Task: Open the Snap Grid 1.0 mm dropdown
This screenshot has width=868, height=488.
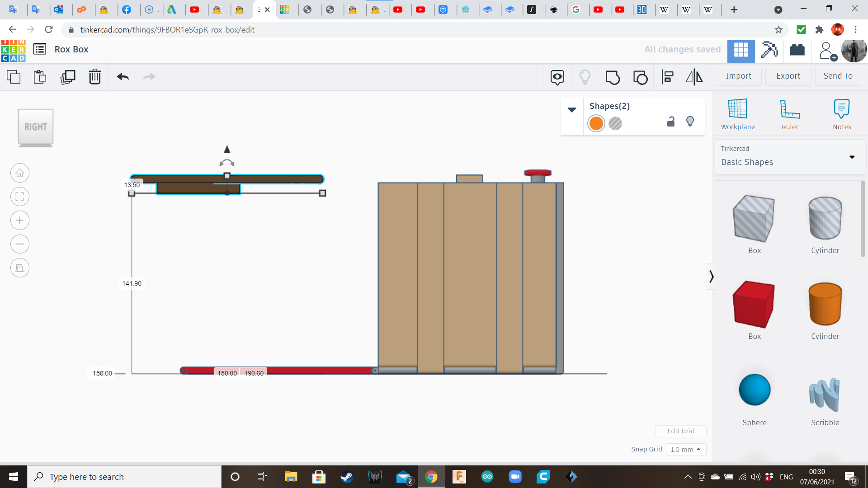Action: coord(685,449)
